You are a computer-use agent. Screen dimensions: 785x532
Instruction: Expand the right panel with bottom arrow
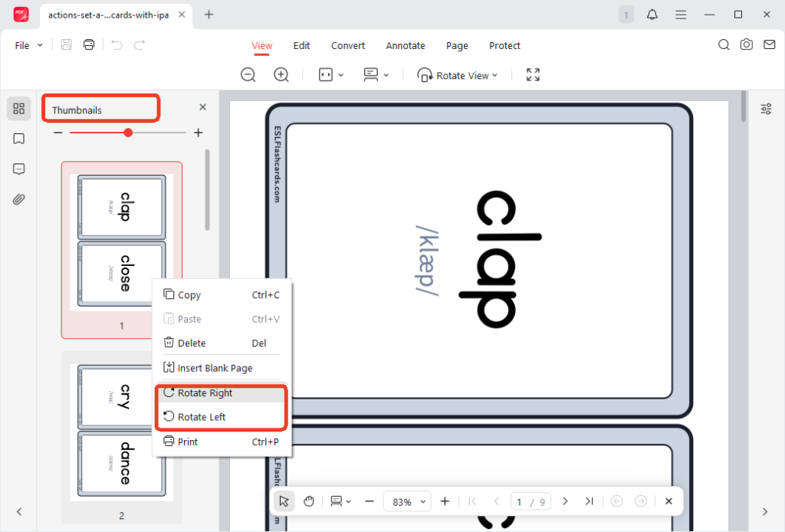[x=765, y=511]
